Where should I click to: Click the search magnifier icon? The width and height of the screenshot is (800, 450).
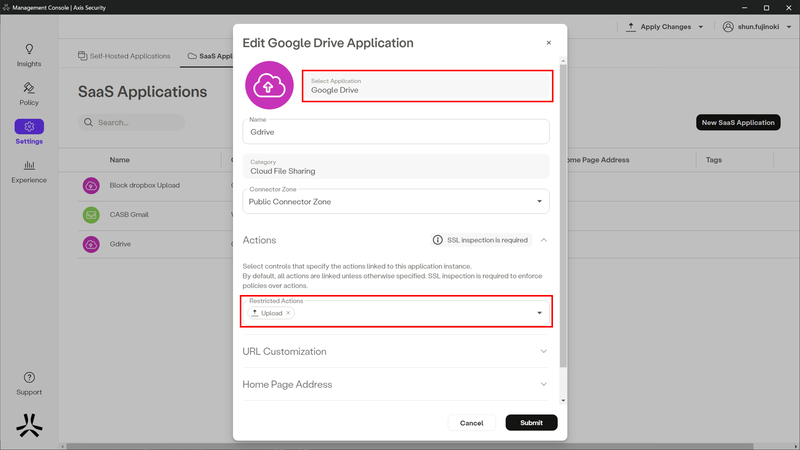[x=88, y=122]
